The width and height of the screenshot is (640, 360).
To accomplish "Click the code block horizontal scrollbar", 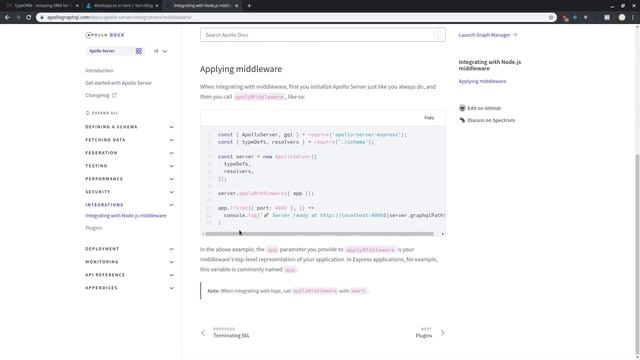I will point(320,234).
